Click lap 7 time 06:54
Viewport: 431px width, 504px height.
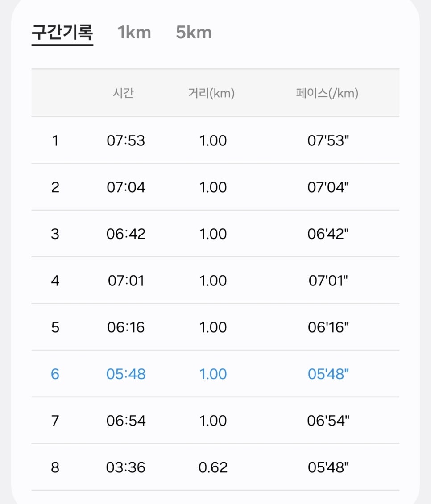click(x=126, y=421)
